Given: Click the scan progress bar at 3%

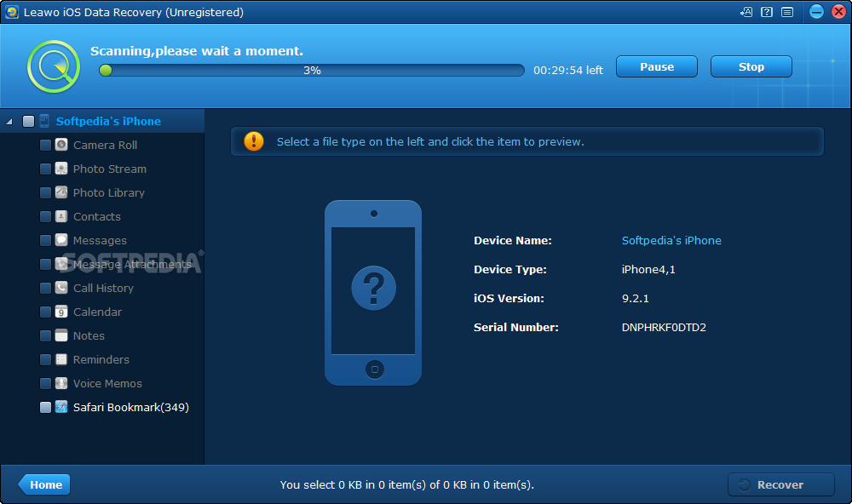Looking at the screenshot, I should click(312, 70).
